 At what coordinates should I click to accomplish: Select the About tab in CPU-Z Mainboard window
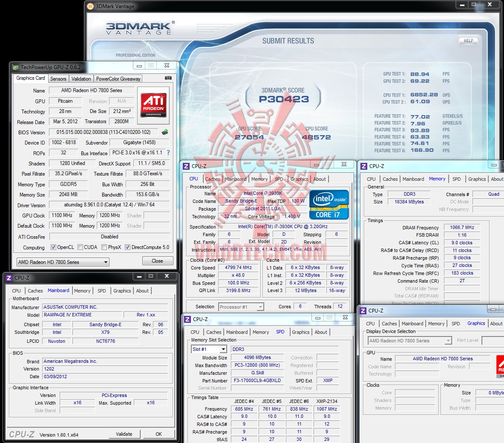click(142, 291)
